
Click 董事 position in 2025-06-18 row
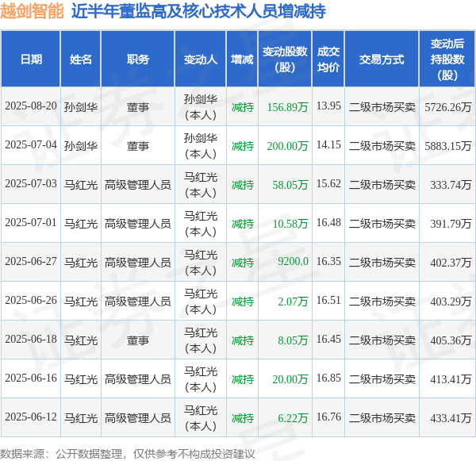[x=138, y=340]
